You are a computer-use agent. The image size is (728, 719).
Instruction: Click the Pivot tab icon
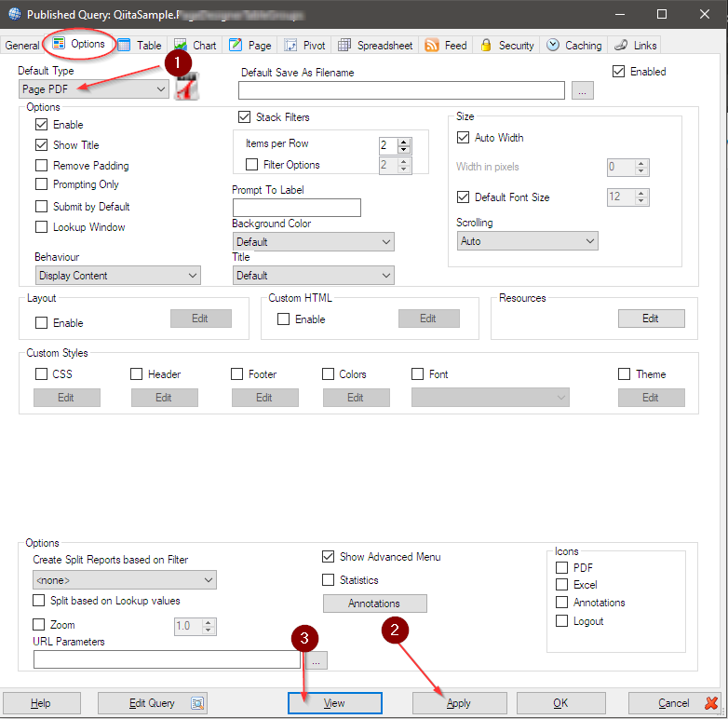click(x=290, y=45)
